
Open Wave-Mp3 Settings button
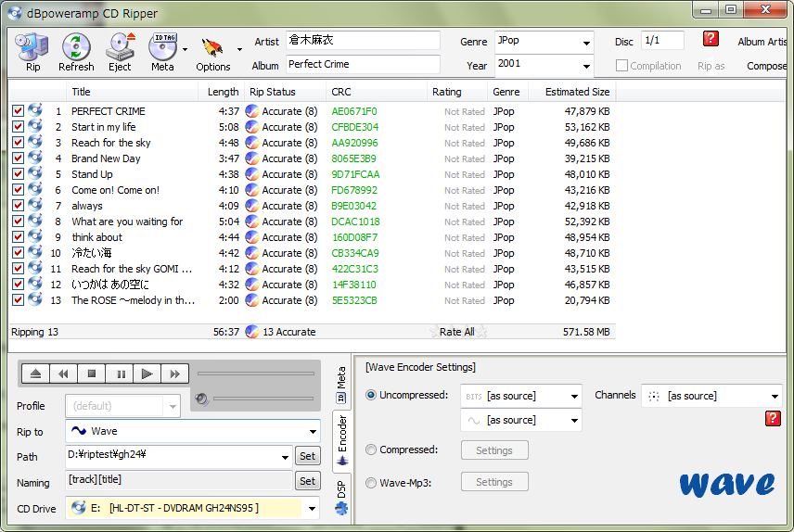click(494, 482)
